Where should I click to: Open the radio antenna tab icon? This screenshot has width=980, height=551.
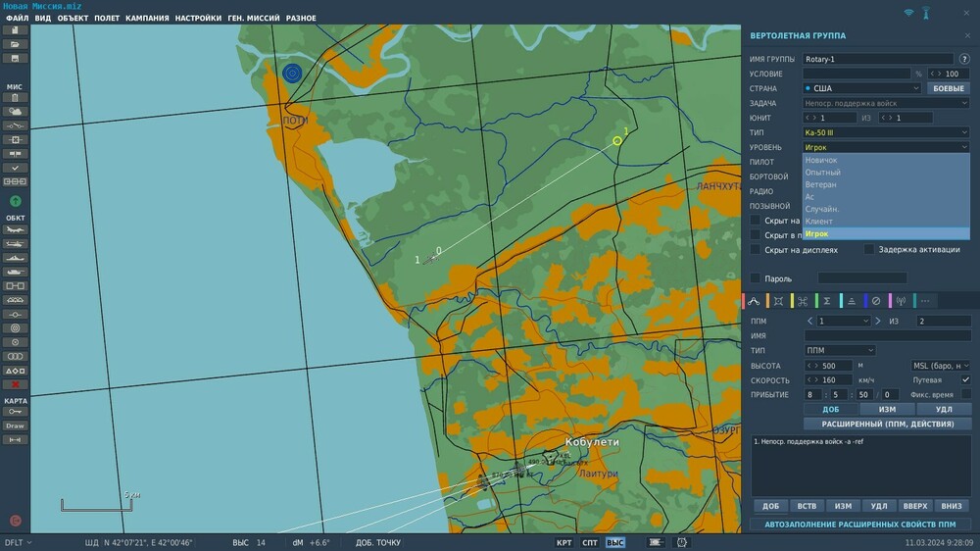click(901, 301)
